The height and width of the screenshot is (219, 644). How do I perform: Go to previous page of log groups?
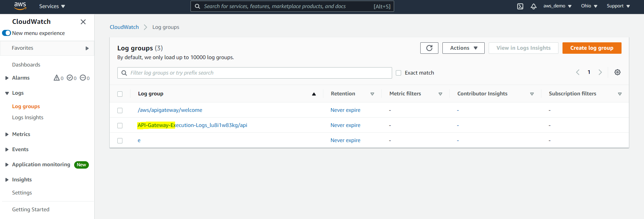578,72
